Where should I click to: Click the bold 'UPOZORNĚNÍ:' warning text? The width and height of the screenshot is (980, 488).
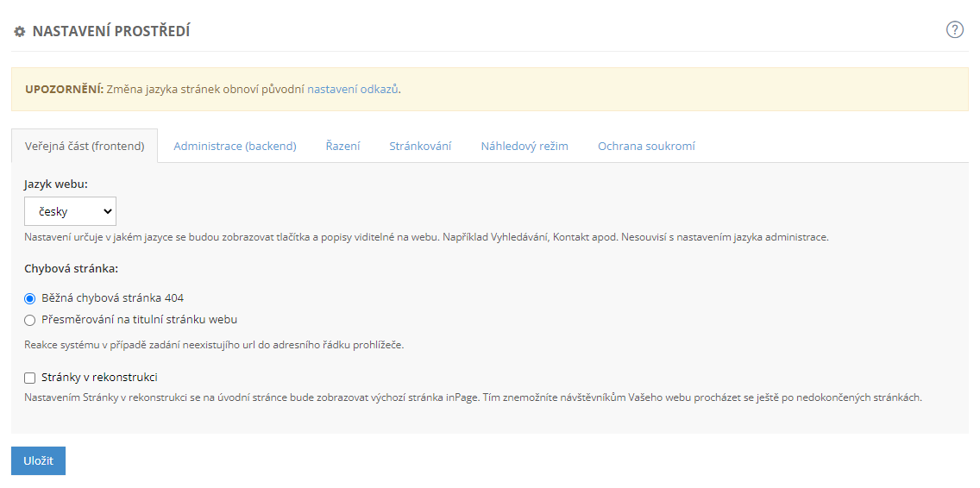(64, 89)
